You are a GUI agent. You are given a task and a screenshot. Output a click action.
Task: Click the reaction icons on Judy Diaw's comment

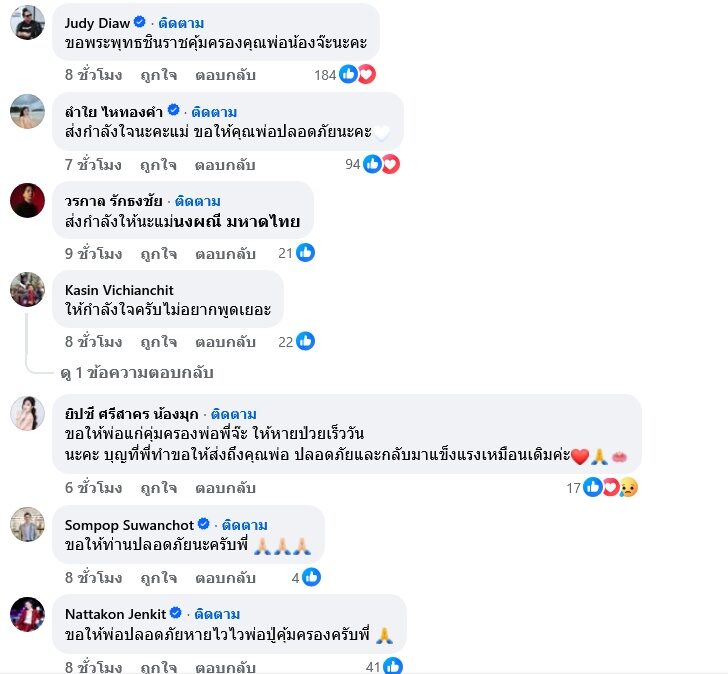357,74
